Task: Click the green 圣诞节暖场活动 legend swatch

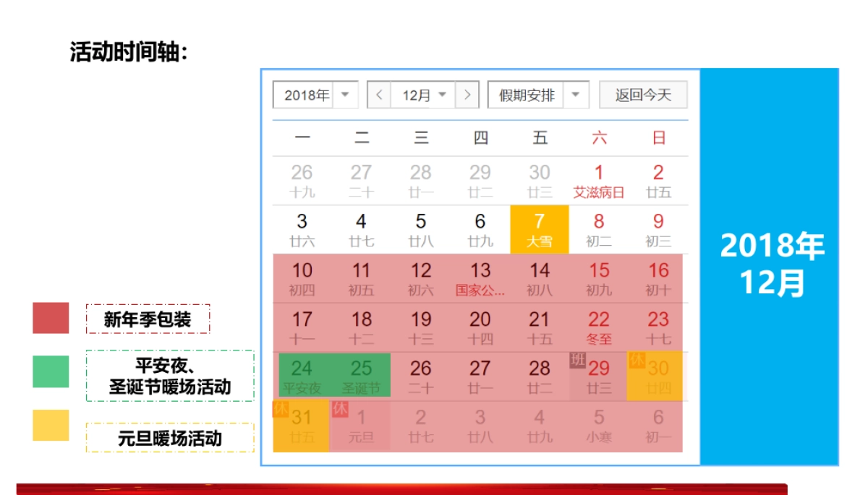Action: coord(51,370)
